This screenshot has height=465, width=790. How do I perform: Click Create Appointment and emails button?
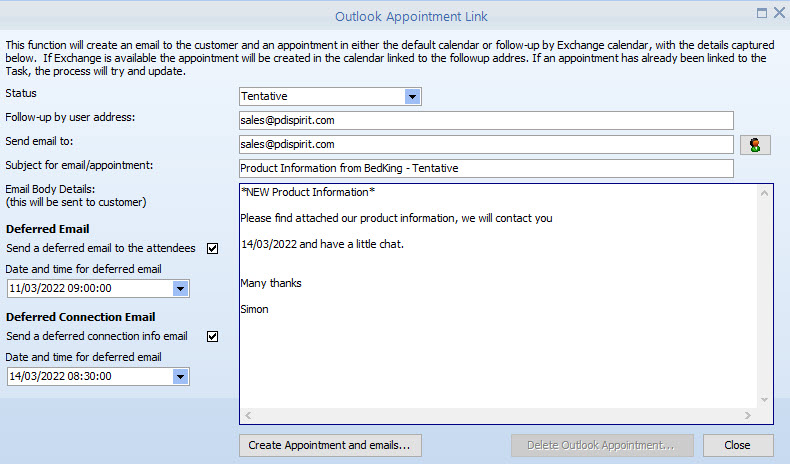click(x=330, y=445)
